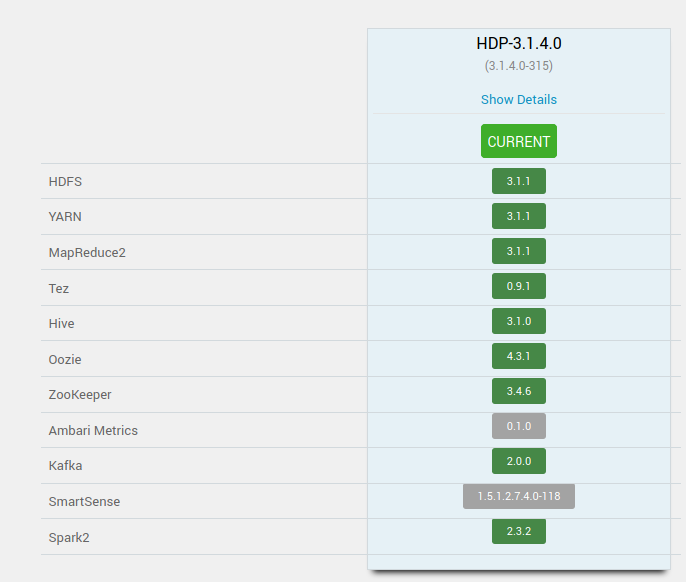This screenshot has height=582, width=686.
Task: Select the HDFS service row label
Action: pos(65,182)
